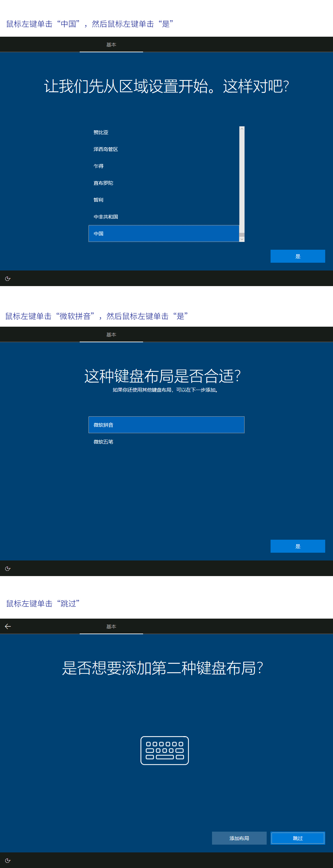Viewport: 333px width, 868px height.
Task: Click the 基本 tab on second keyboard screen
Action: pos(111,626)
